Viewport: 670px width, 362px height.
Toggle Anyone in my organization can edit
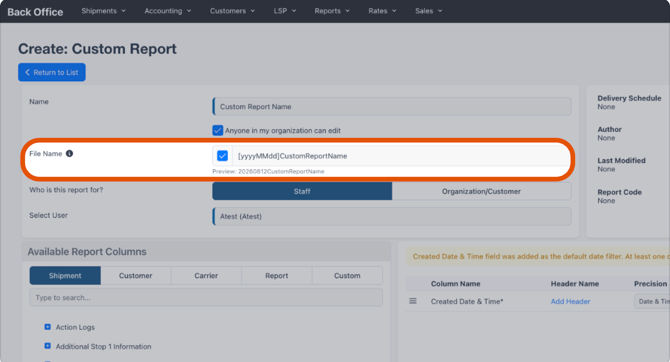[x=217, y=130]
